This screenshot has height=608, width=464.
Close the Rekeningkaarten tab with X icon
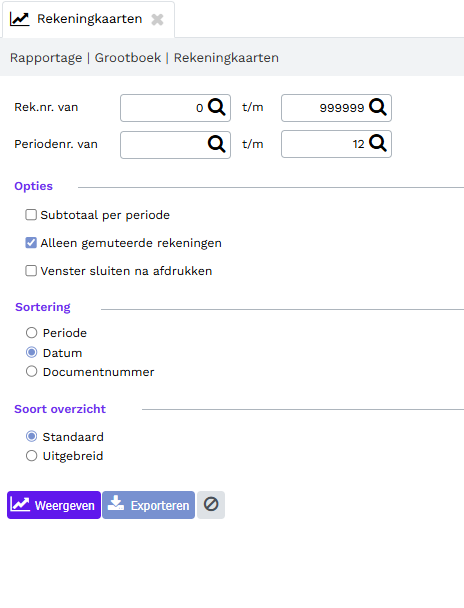157,19
